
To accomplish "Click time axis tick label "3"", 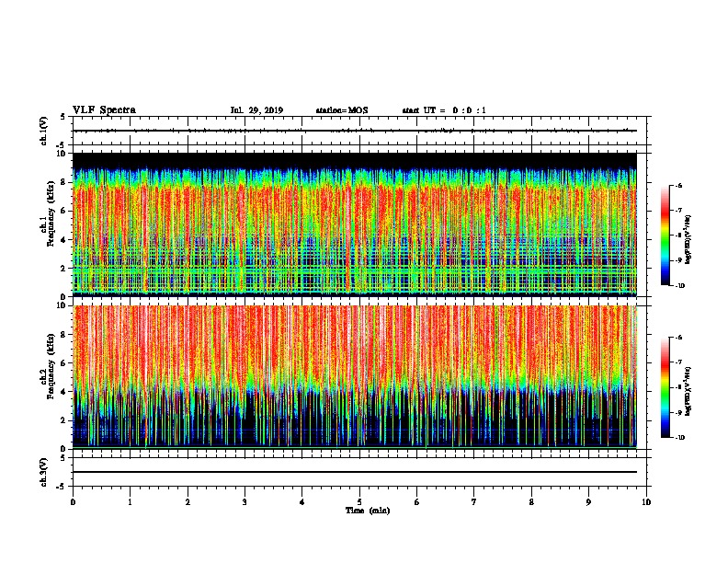I will pos(245,502).
